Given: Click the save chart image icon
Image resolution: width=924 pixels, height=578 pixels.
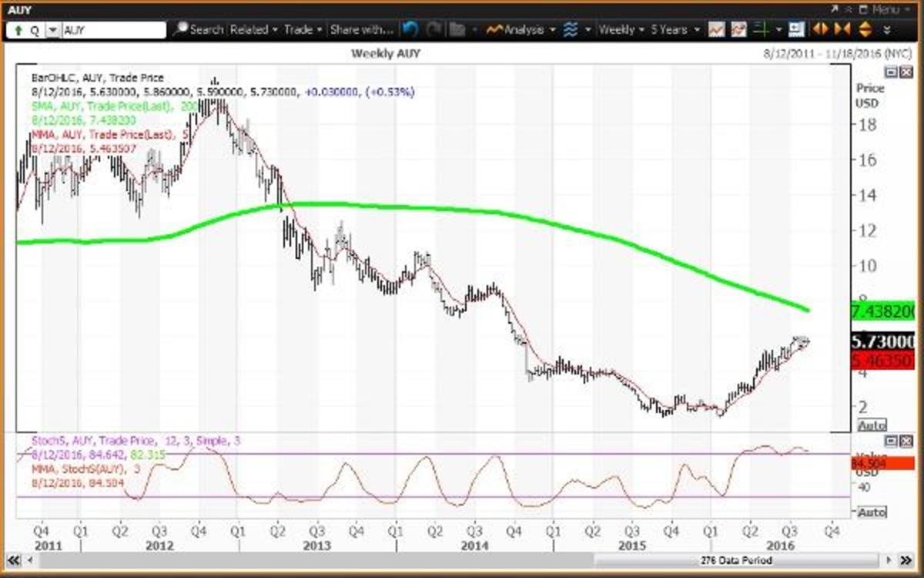Looking at the screenshot, I should [797, 30].
